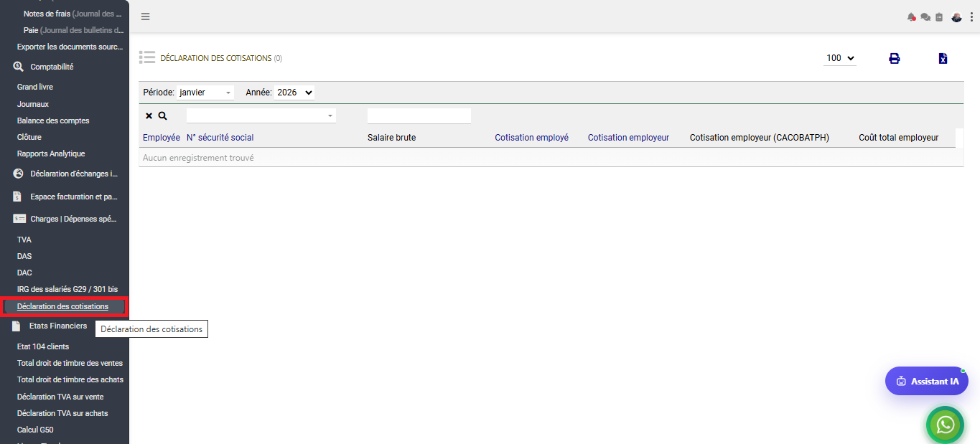Click the Charges | Dépenses card icon
This screenshot has width=980, height=444.
tap(19, 219)
